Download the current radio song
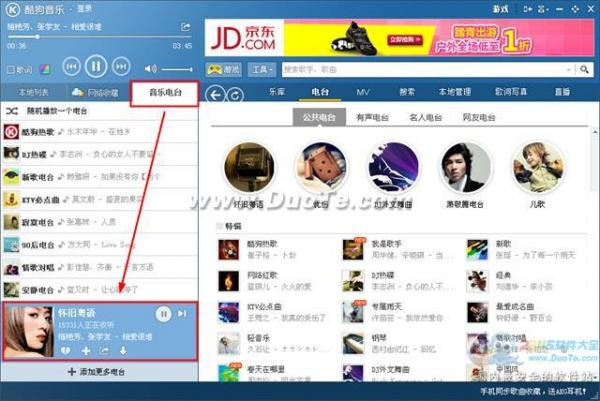The height and width of the screenshot is (401, 600). pyautogui.click(x=123, y=351)
